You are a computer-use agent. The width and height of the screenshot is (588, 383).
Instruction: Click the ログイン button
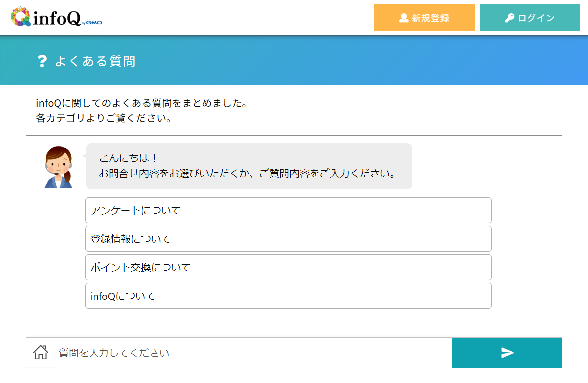point(530,18)
